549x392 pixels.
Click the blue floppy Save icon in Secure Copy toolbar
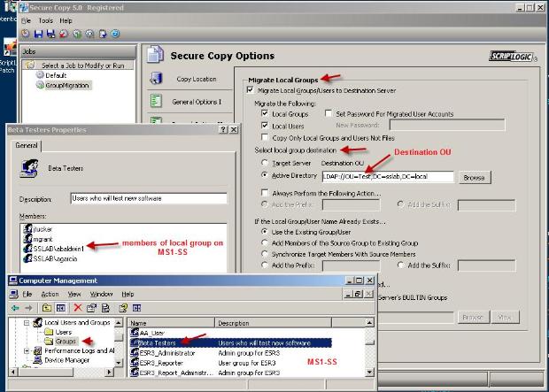(38, 34)
